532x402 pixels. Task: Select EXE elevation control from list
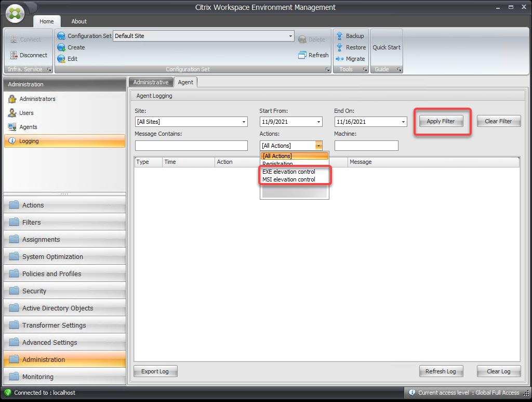[x=294, y=172]
